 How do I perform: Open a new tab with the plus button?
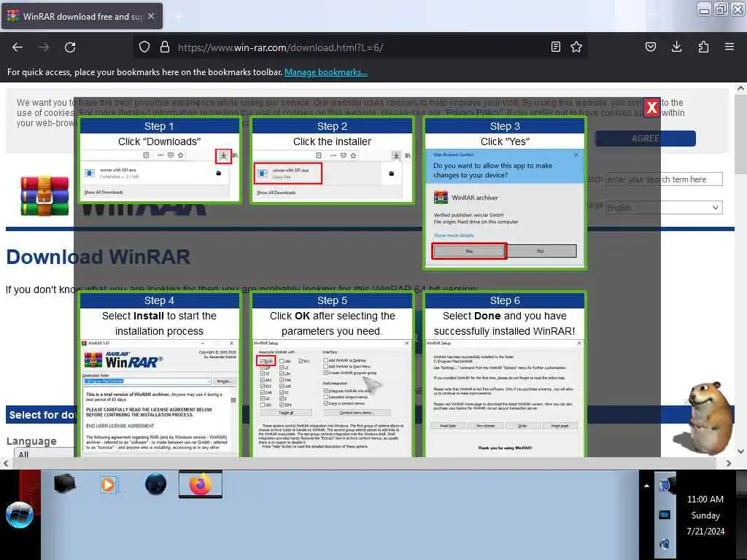pos(179,16)
